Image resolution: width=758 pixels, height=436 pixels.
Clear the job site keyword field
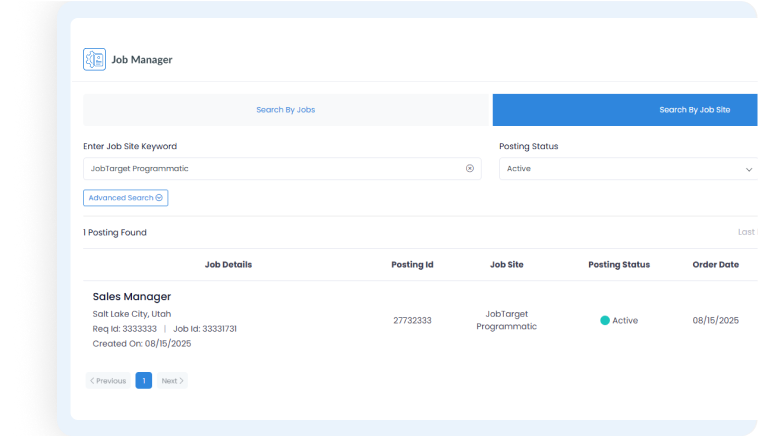click(469, 168)
